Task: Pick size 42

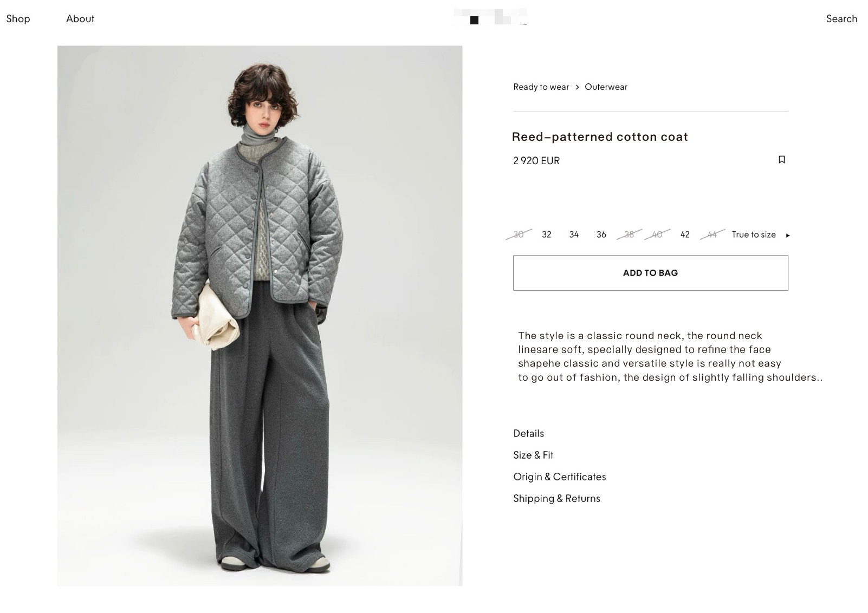Action: (x=685, y=234)
